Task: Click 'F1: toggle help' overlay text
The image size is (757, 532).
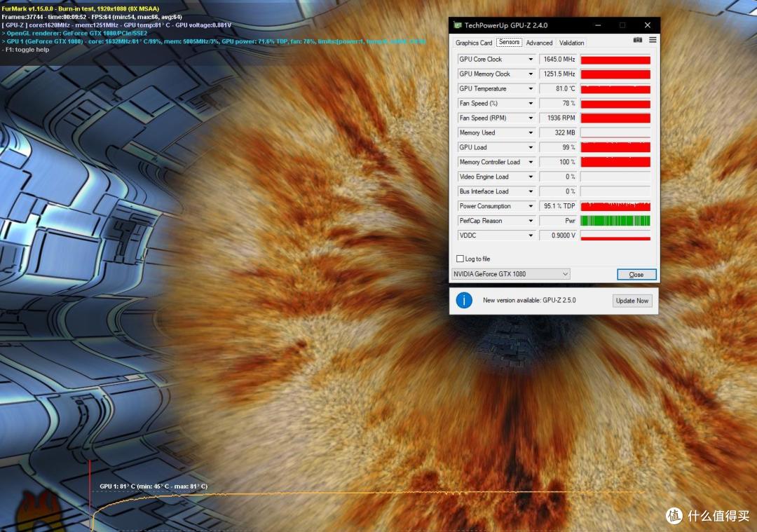Action: (26, 50)
